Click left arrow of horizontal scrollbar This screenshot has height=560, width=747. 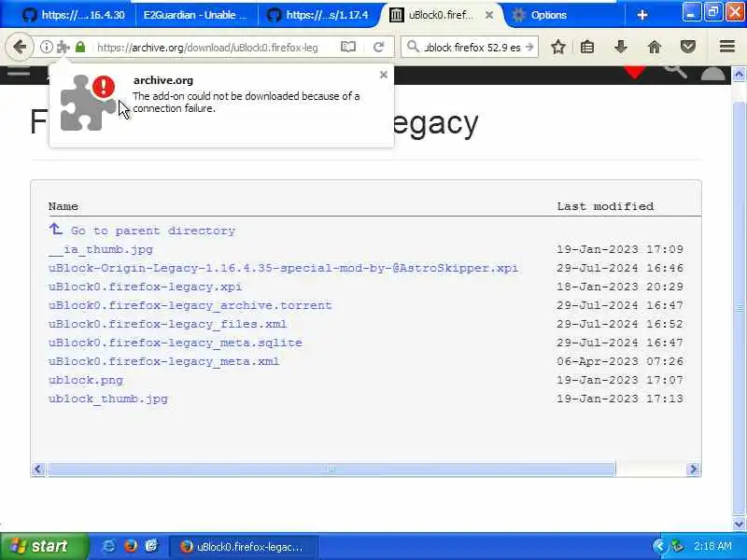pos(38,469)
